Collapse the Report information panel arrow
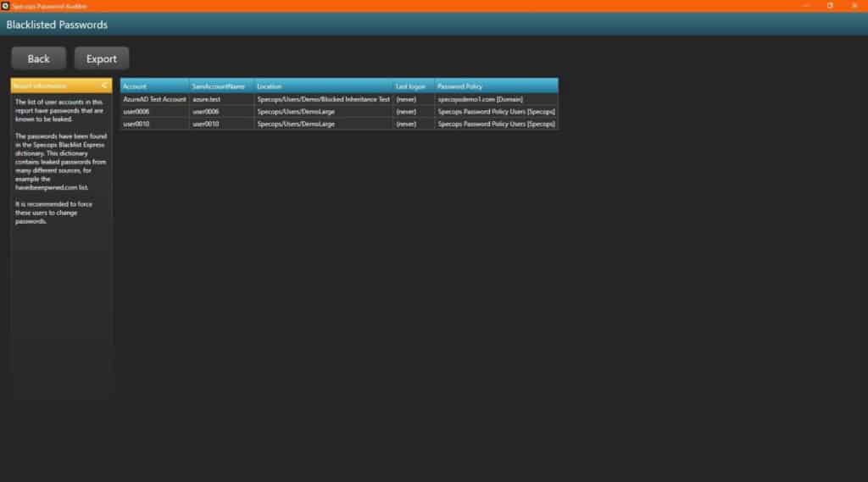Viewport: 868px width, 482px height. (x=104, y=86)
